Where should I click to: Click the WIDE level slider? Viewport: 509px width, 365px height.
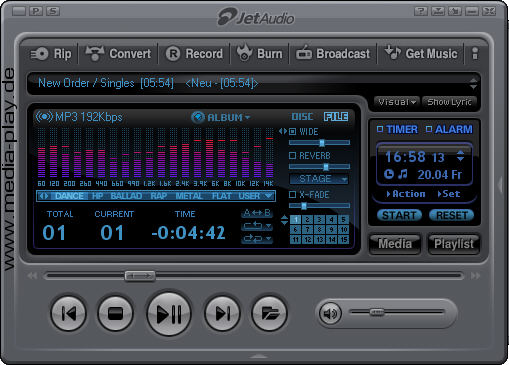coord(319,143)
